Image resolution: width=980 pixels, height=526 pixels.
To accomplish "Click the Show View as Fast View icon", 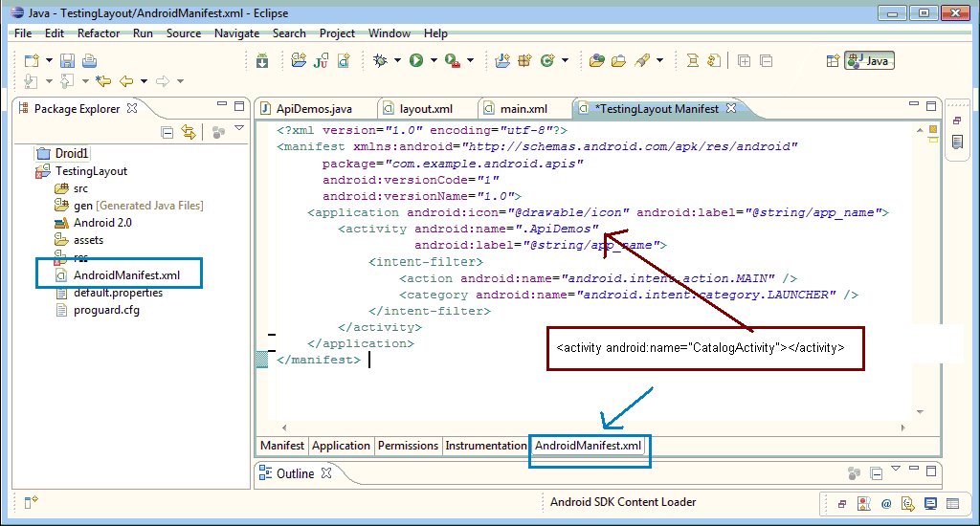I will click(31, 502).
